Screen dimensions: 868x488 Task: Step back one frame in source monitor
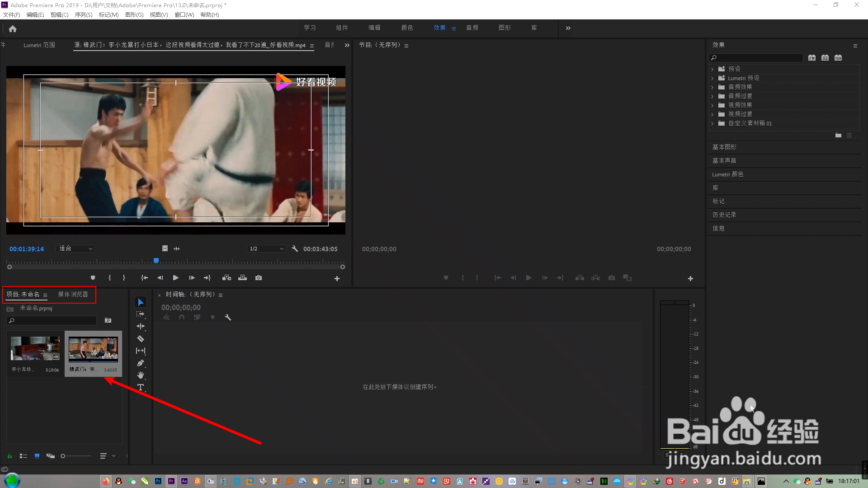[x=160, y=278]
